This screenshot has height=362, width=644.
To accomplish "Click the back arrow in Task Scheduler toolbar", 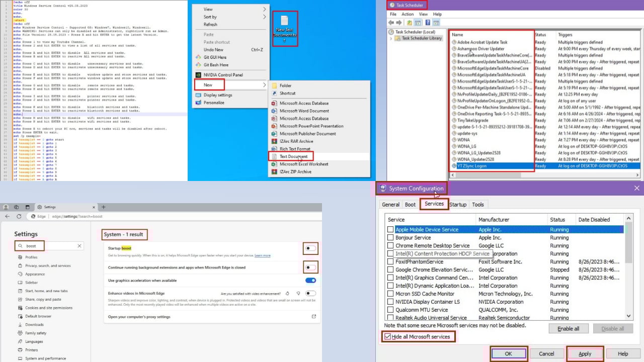I will point(392,22).
